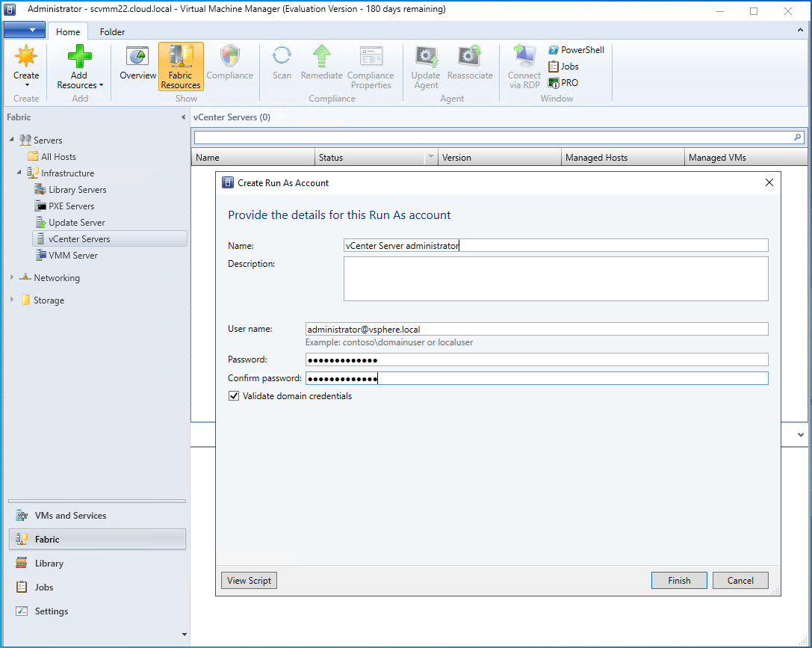Click the search magnifier icon

pos(798,138)
